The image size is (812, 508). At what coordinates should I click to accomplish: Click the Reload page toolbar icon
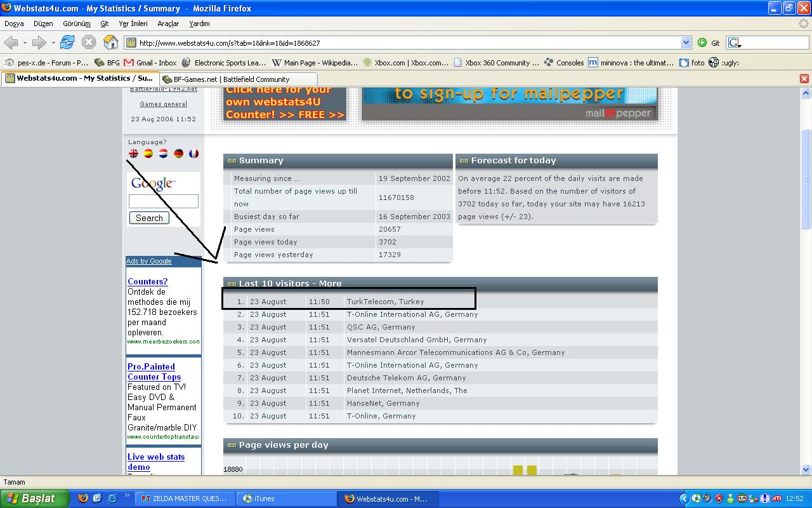pyautogui.click(x=67, y=43)
